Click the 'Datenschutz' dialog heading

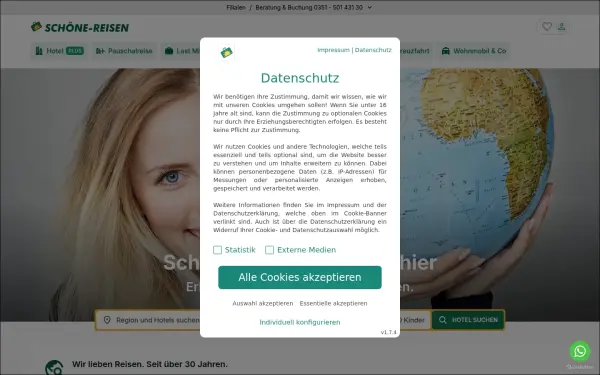[x=300, y=78]
